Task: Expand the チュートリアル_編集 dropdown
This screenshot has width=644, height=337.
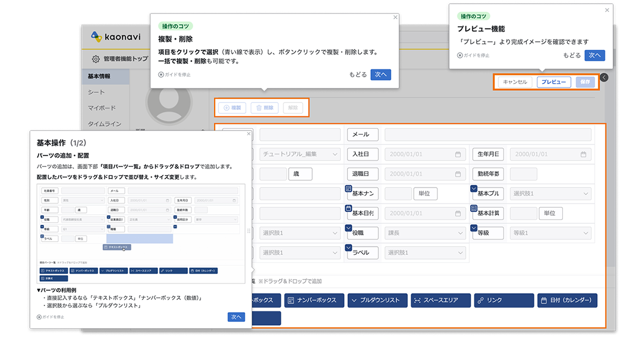Action: pyautogui.click(x=300, y=154)
